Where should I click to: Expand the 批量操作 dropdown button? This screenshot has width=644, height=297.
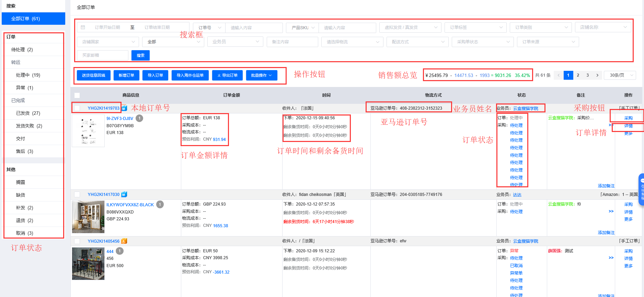point(261,75)
